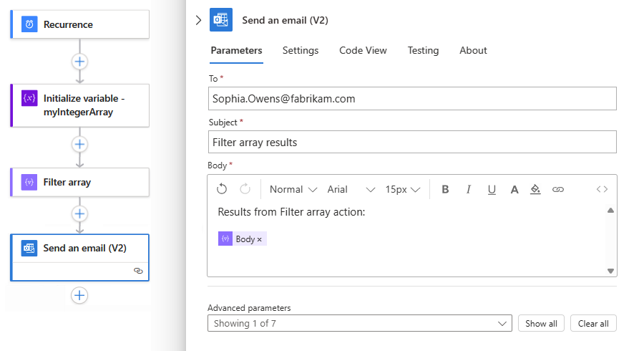Insert a link using the link icon
Screen dimensions: 644x351
tap(558, 189)
